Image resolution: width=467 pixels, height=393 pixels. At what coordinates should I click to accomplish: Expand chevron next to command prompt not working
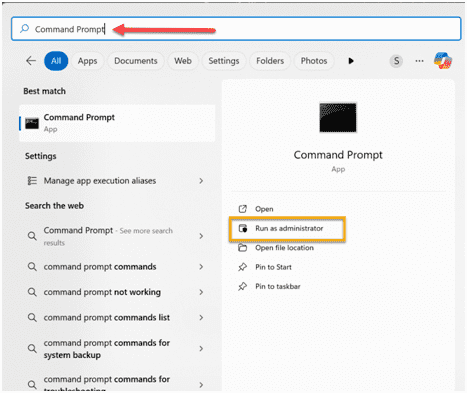coord(201,292)
